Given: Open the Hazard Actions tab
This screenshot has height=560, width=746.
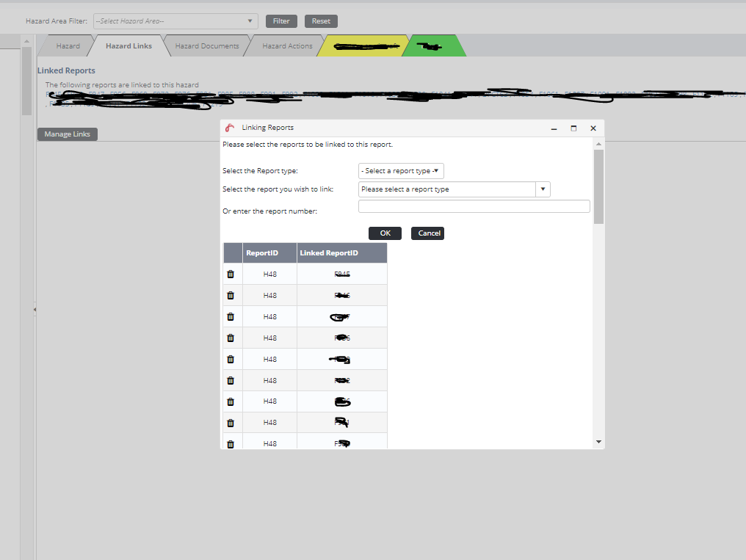Looking at the screenshot, I should click(287, 46).
